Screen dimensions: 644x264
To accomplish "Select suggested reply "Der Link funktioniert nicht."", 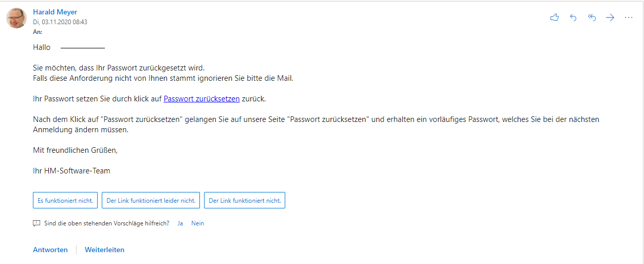I will pos(245,201).
